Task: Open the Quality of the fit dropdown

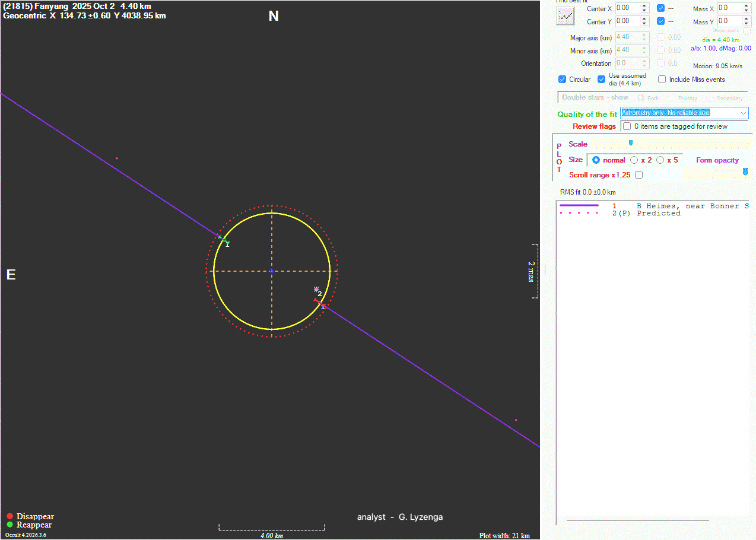Action: coord(744,113)
